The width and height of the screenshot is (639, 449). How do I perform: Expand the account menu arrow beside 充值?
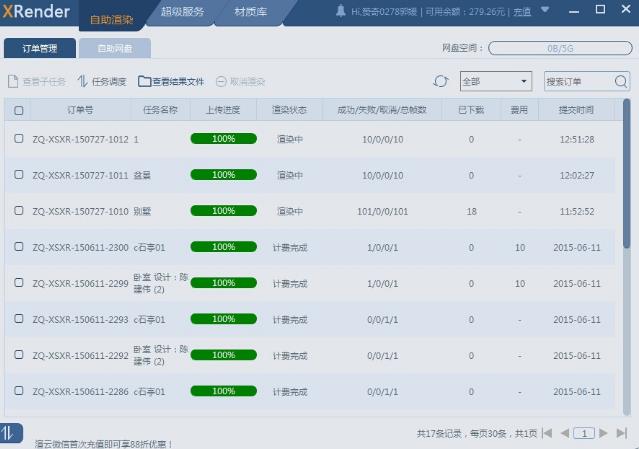point(539,12)
